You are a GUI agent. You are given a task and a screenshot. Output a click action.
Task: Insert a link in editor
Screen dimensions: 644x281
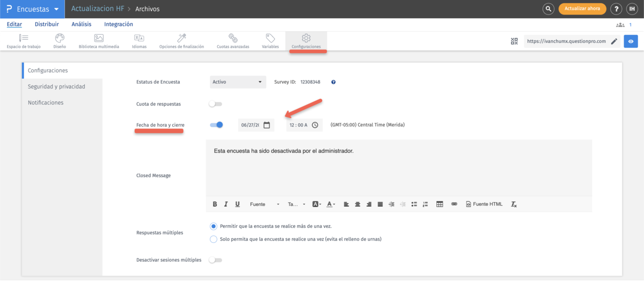click(454, 204)
